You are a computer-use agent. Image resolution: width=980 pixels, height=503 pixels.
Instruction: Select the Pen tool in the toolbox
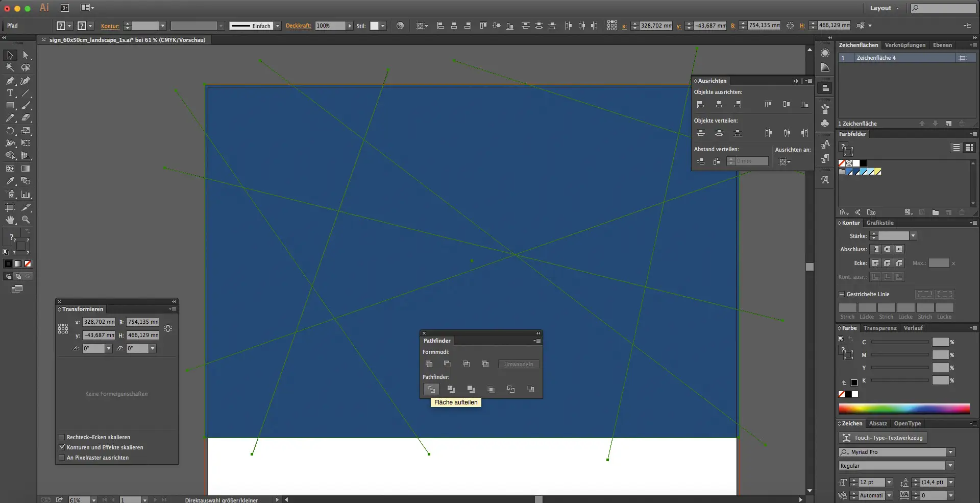point(10,81)
